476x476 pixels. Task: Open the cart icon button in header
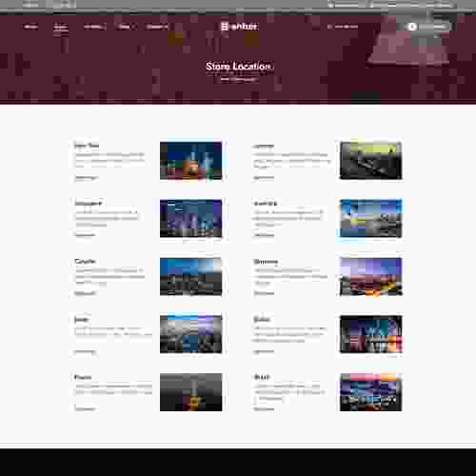pos(412,27)
